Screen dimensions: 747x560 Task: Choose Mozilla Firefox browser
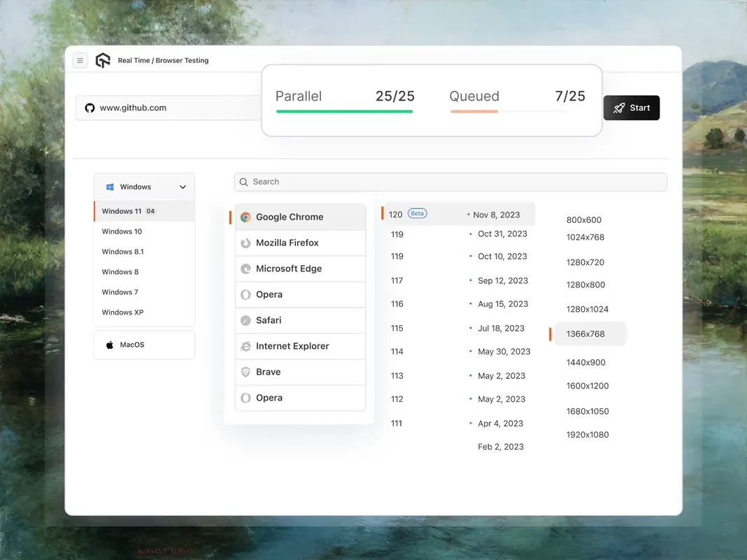(x=300, y=243)
